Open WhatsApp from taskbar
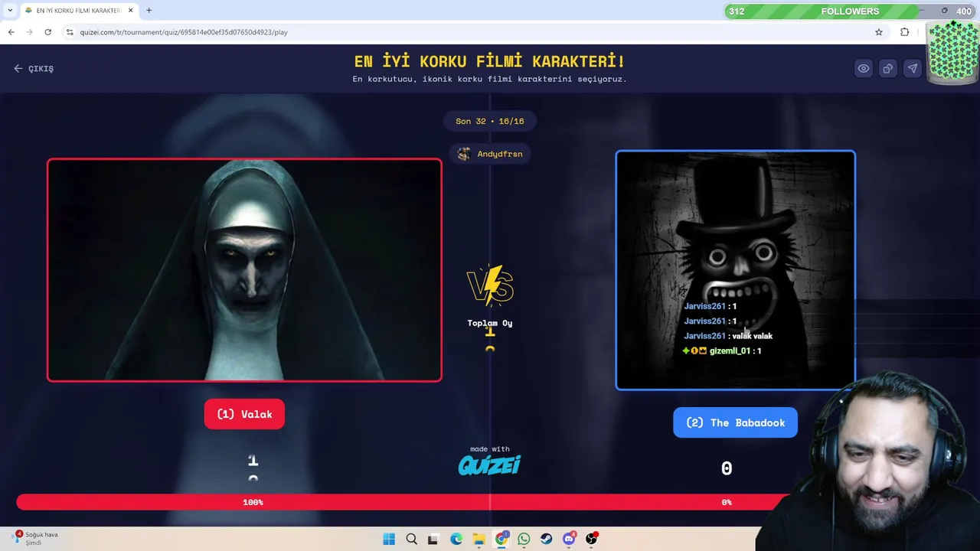The width and height of the screenshot is (980, 551). tap(524, 539)
